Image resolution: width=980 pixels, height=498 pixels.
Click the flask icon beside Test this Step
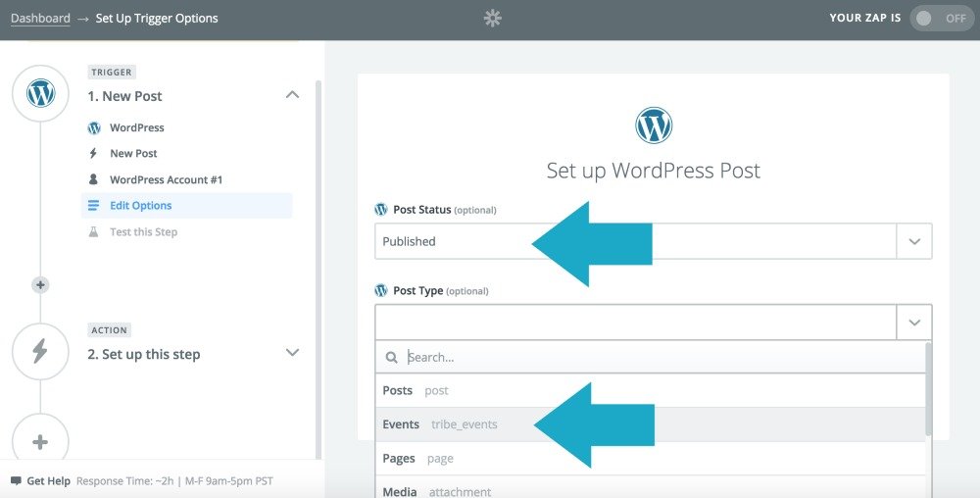click(x=94, y=231)
